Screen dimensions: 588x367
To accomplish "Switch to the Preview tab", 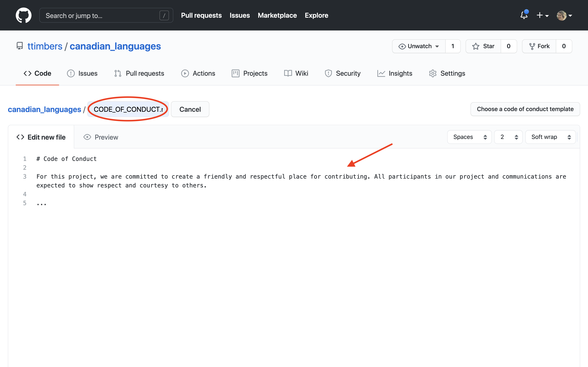I will (101, 137).
